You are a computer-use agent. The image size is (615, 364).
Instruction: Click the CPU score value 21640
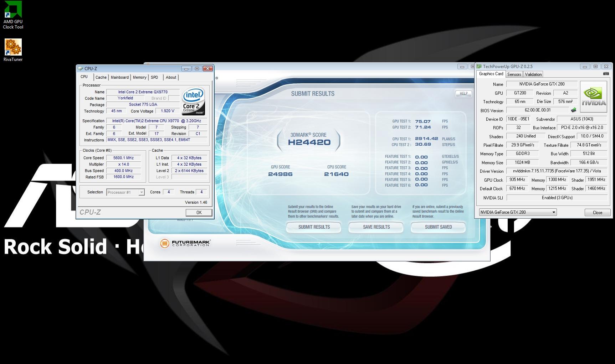coord(336,174)
